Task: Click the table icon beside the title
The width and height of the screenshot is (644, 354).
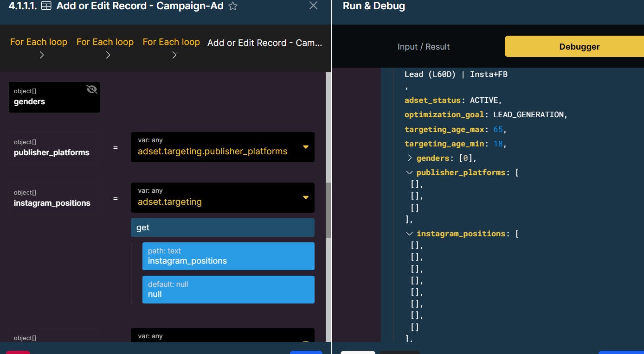Action: point(46,6)
